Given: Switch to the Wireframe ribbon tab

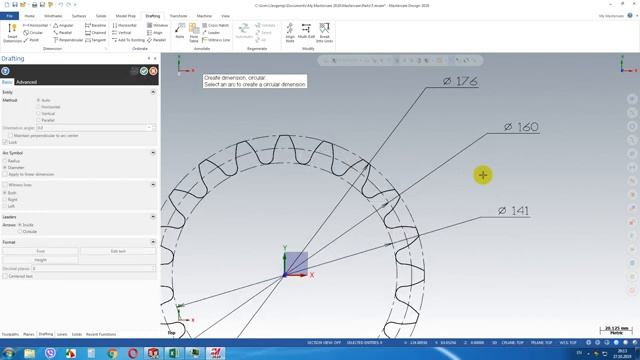Looking at the screenshot, I should (53, 16).
